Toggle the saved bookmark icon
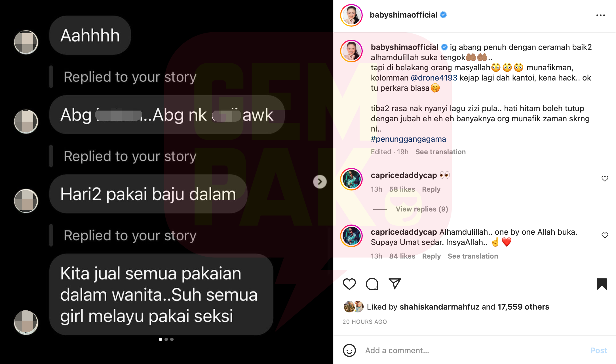Viewport: 616px width, 364px height. [x=602, y=284]
